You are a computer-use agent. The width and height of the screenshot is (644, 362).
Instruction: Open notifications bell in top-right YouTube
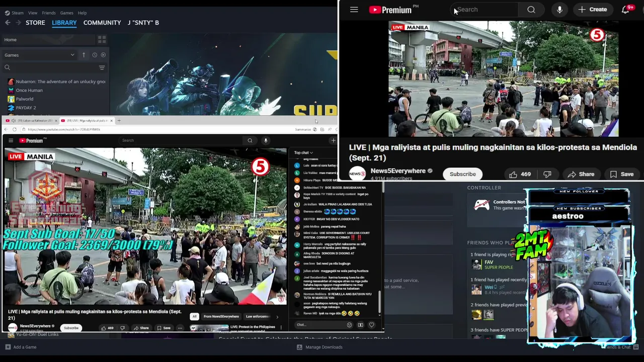click(625, 10)
